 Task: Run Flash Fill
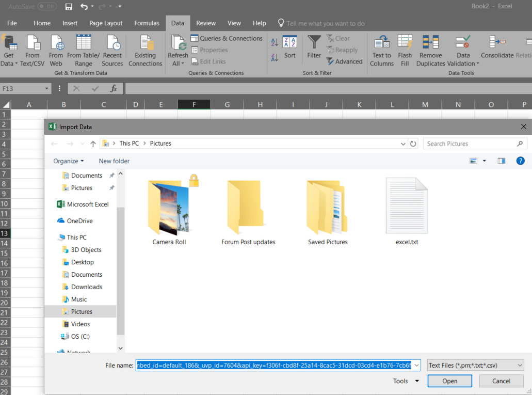click(405, 50)
